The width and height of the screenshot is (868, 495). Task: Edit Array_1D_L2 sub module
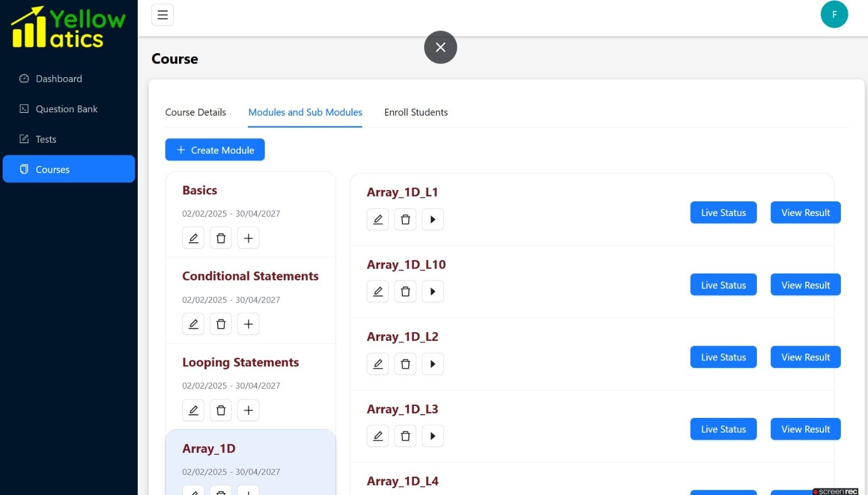click(x=378, y=364)
